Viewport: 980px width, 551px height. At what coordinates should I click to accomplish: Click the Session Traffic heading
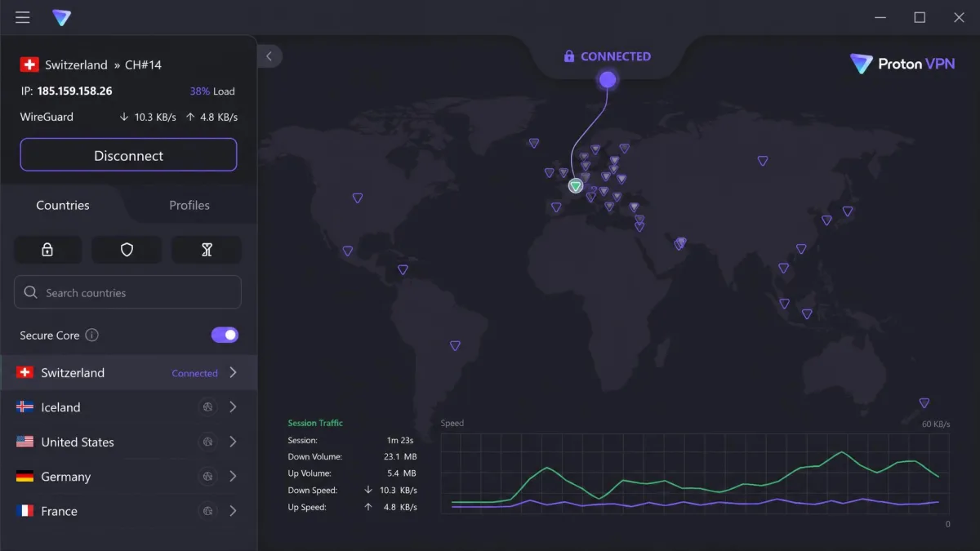pyautogui.click(x=315, y=423)
